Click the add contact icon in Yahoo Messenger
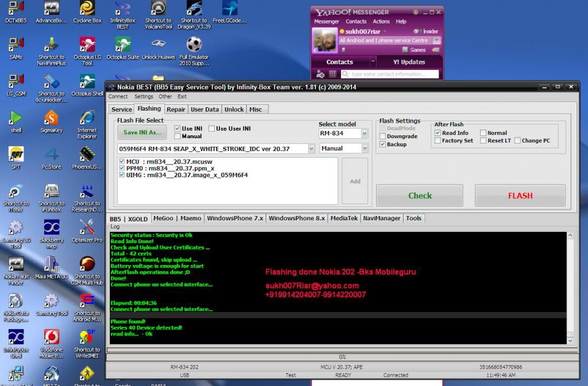 320,74
